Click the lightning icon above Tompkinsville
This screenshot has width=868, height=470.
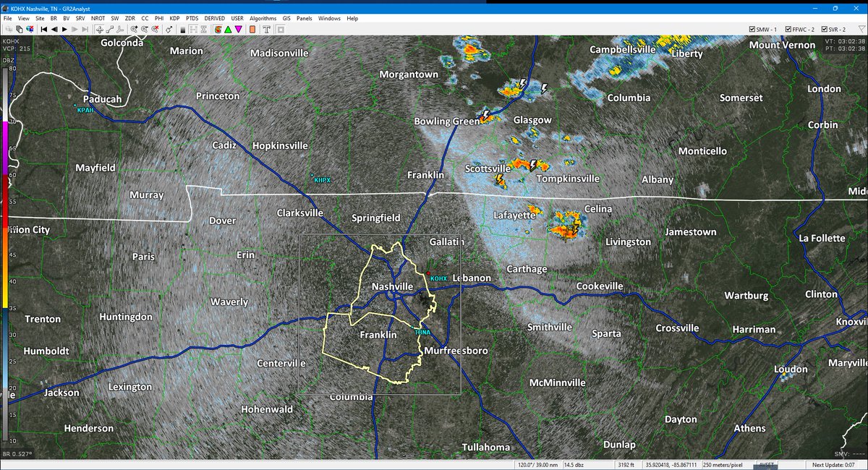coord(534,165)
